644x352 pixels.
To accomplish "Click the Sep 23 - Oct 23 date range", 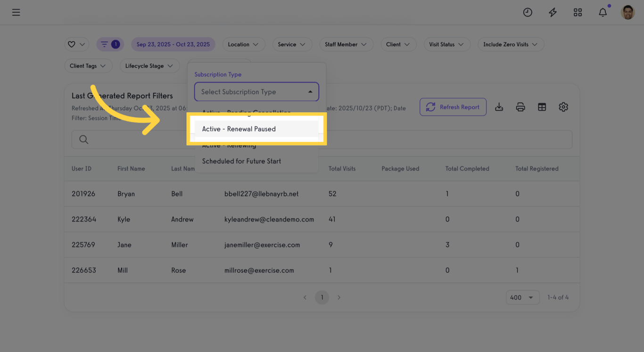I will click(x=173, y=44).
